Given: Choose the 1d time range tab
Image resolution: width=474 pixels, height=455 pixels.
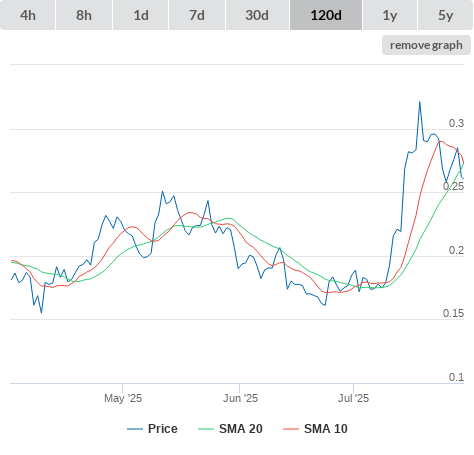Looking at the screenshot, I should (141, 15).
